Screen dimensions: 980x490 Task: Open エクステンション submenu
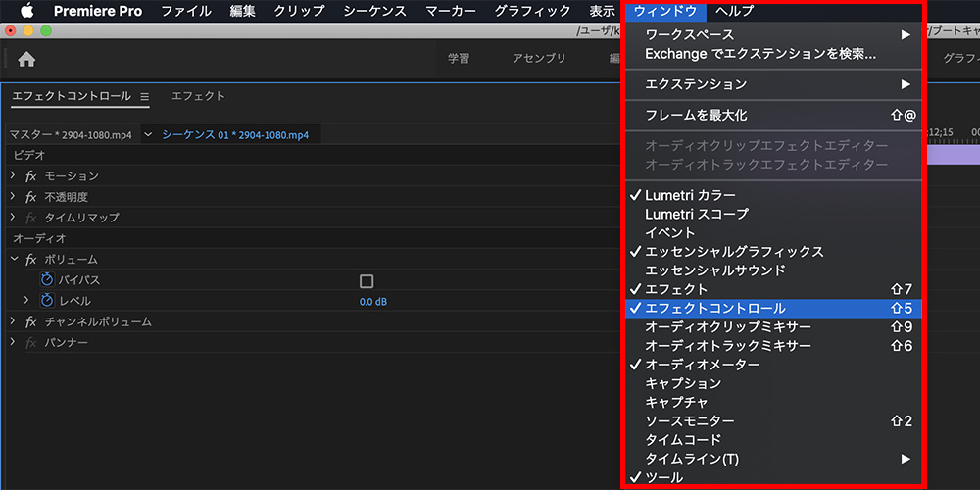click(x=775, y=83)
